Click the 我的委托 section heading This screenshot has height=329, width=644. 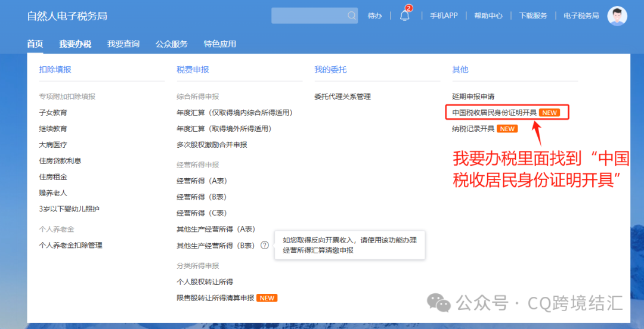pos(330,69)
